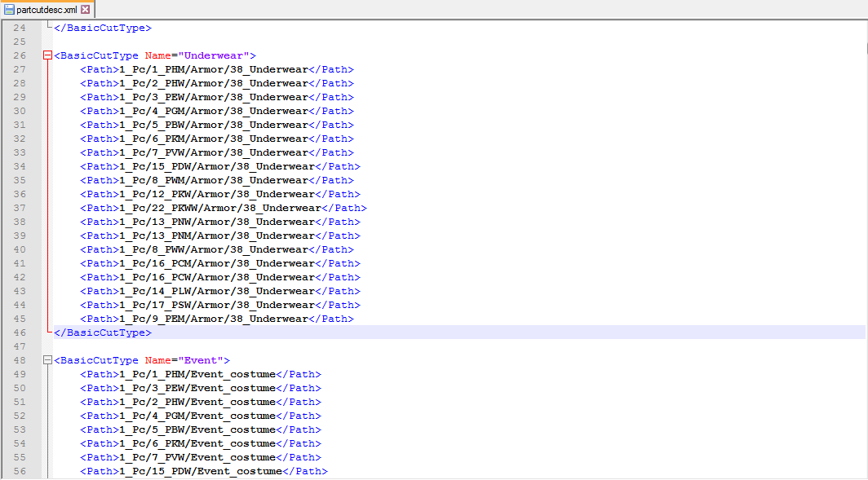Click the 1_PHM Armor Underwear path text
This screenshot has width=868, height=480.
214,69
